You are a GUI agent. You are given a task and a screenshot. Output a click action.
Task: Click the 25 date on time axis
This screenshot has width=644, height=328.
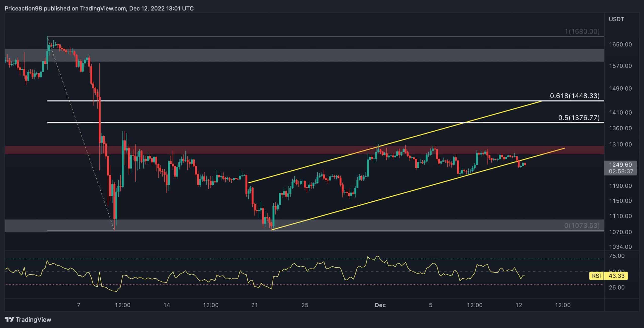[x=305, y=305]
